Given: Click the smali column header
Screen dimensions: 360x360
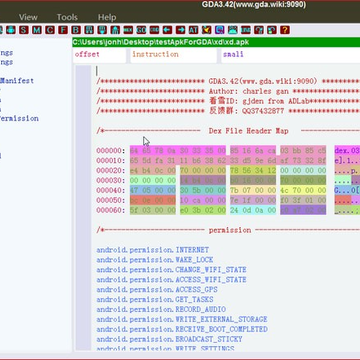Looking at the screenshot, I should (291, 55).
